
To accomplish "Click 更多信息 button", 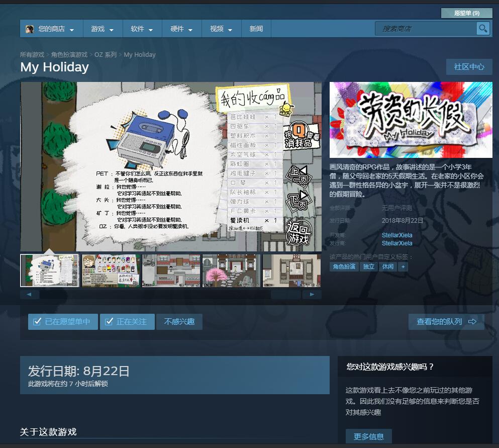I will (368, 436).
